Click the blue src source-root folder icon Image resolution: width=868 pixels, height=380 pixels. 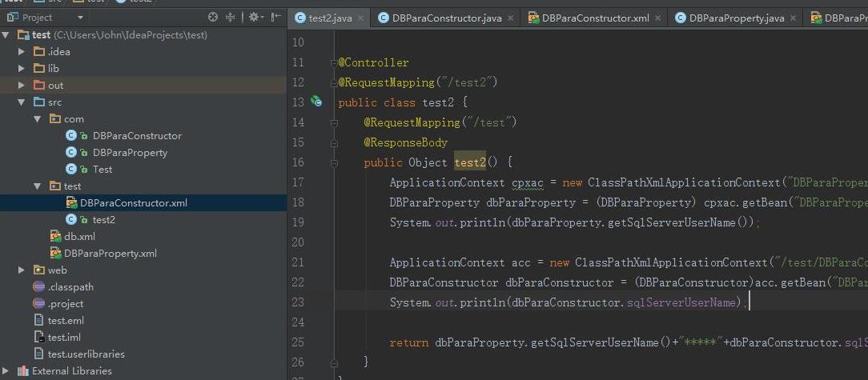click(38, 102)
